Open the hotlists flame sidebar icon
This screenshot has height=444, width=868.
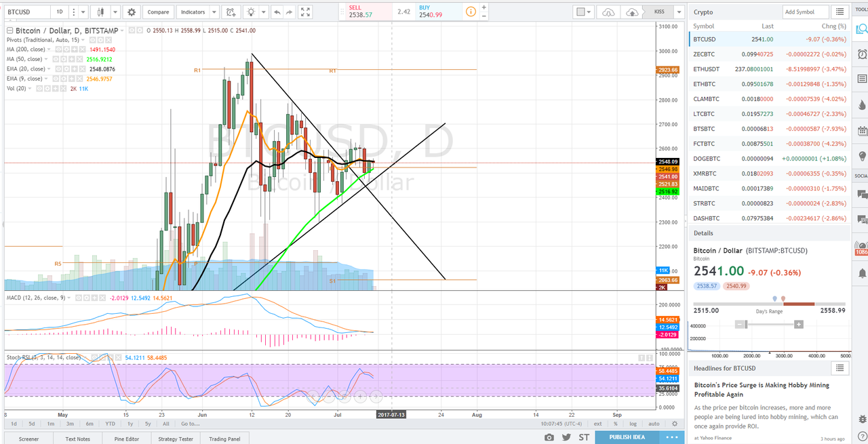pyautogui.click(x=861, y=105)
